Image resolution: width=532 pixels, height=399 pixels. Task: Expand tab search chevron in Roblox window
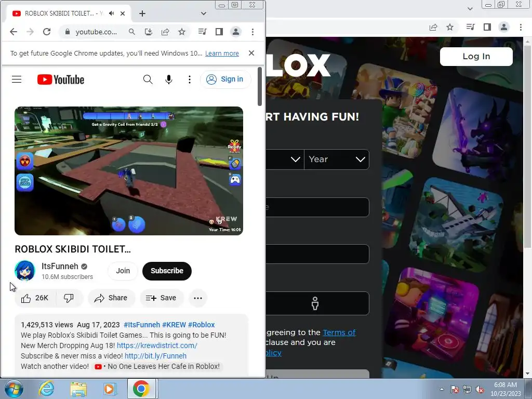[470, 9]
